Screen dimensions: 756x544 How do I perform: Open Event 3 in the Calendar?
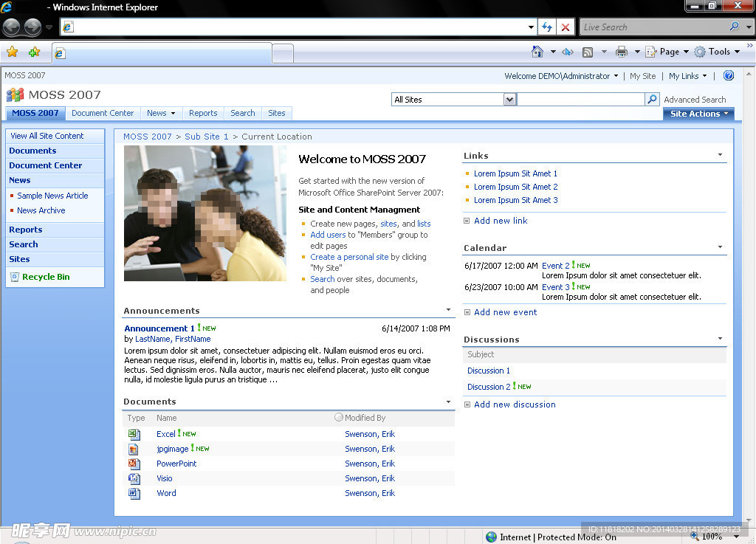click(555, 287)
